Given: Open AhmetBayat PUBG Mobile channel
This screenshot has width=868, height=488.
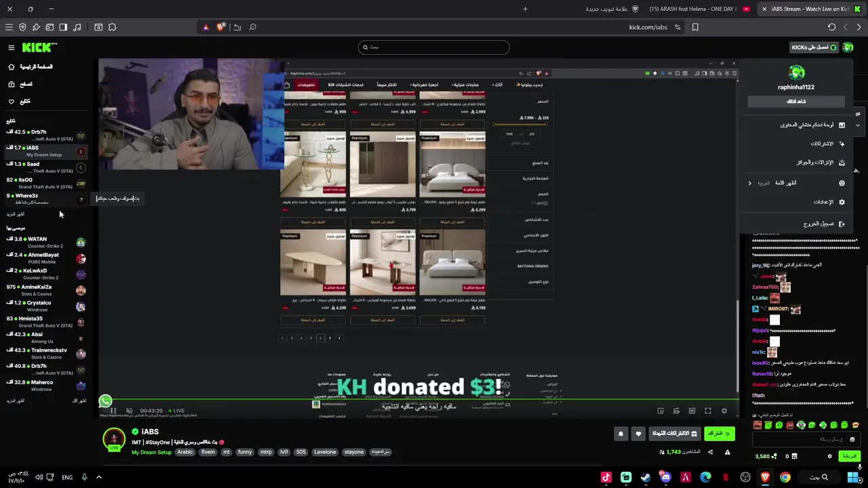Looking at the screenshot, I should point(45,258).
